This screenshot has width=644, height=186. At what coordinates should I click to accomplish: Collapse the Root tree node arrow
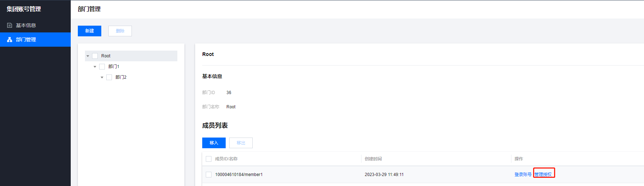tap(88, 56)
